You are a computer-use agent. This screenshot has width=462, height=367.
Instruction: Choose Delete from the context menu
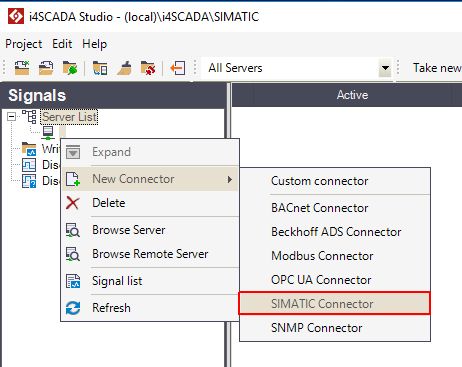[150, 203]
